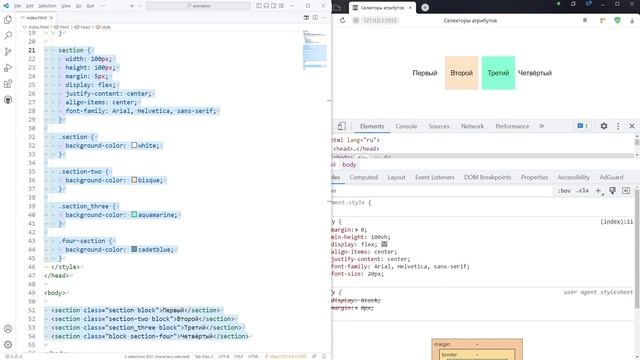Image resolution: width=640 pixels, height=360 pixels.
Task: Open the DevTools three-dot menu
Action: point(618,126)
